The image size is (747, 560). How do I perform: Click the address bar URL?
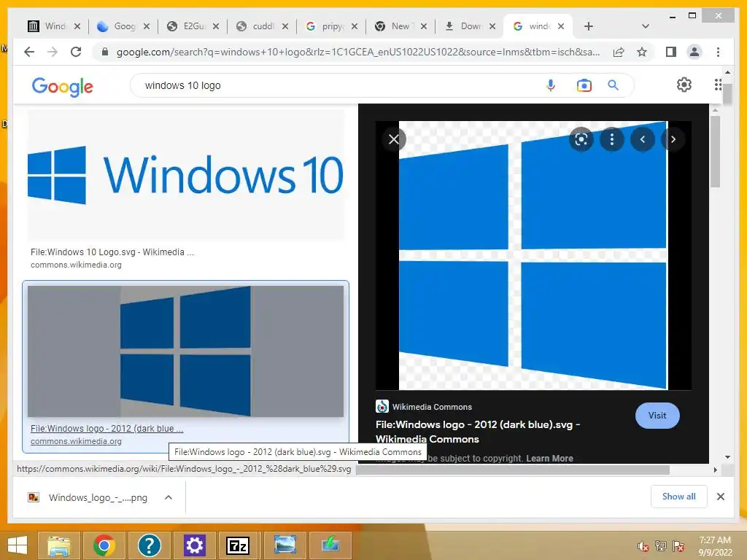[358, 52]
